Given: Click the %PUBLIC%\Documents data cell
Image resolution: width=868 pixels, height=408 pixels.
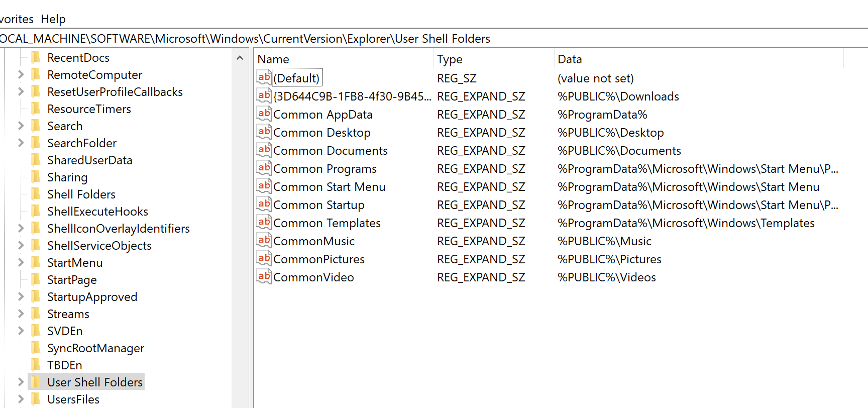Looking at the screenshot, I should [x=619, y=151].
